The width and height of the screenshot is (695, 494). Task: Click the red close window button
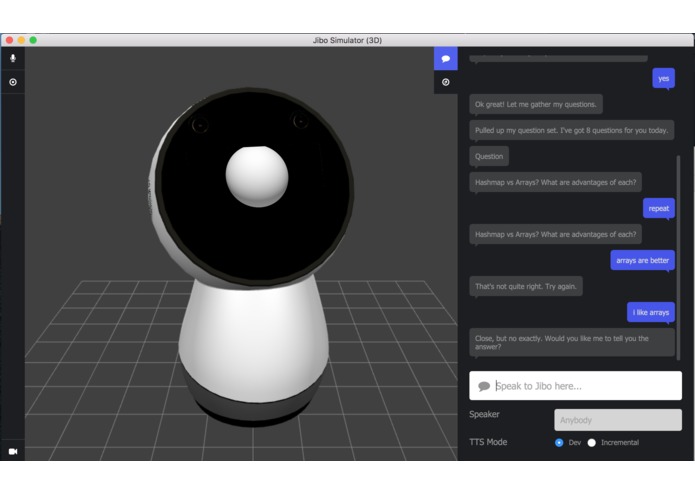point(9,40)
